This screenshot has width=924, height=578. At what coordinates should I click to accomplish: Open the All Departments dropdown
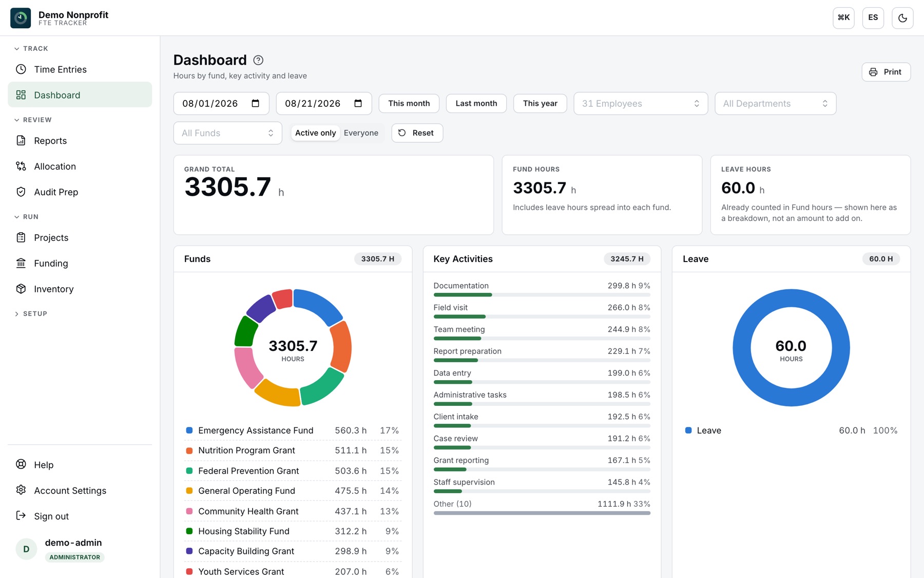coord(775,103)
